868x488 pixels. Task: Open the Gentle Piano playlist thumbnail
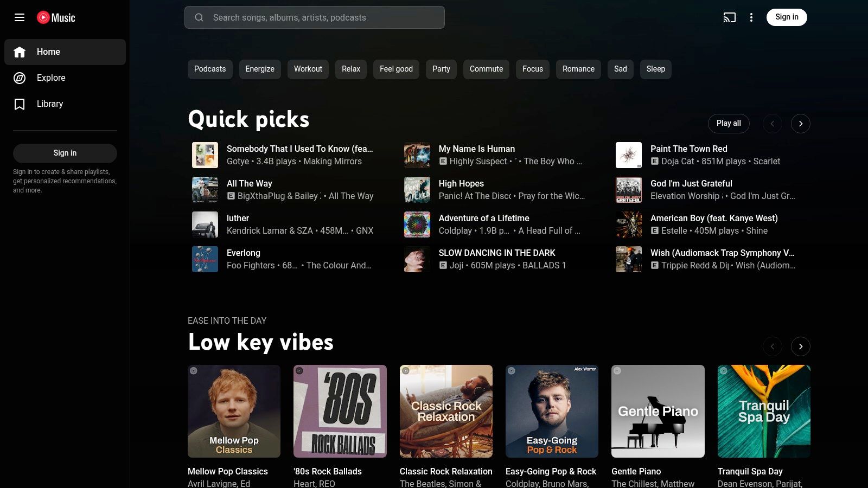click(x=658, y=411)
